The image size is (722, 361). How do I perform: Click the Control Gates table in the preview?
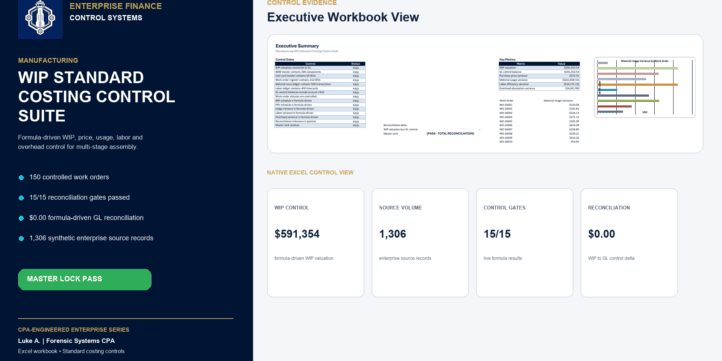click(x=320, y=94)
